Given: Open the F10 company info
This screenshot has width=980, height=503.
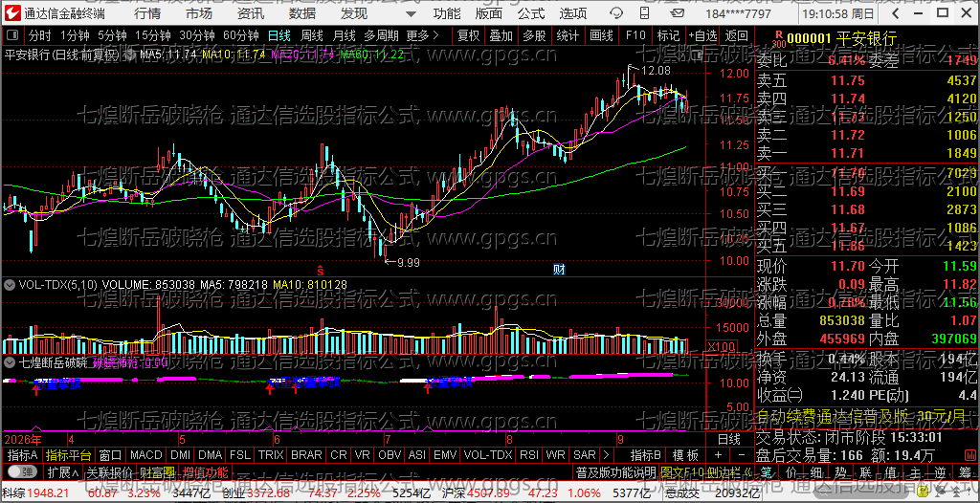Looking at the screenshot, I should click(635, 35).
